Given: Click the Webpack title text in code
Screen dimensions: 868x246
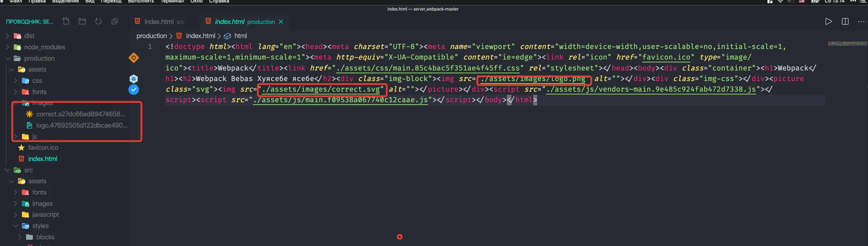Looking at the screenshot, I should (233, 68).
